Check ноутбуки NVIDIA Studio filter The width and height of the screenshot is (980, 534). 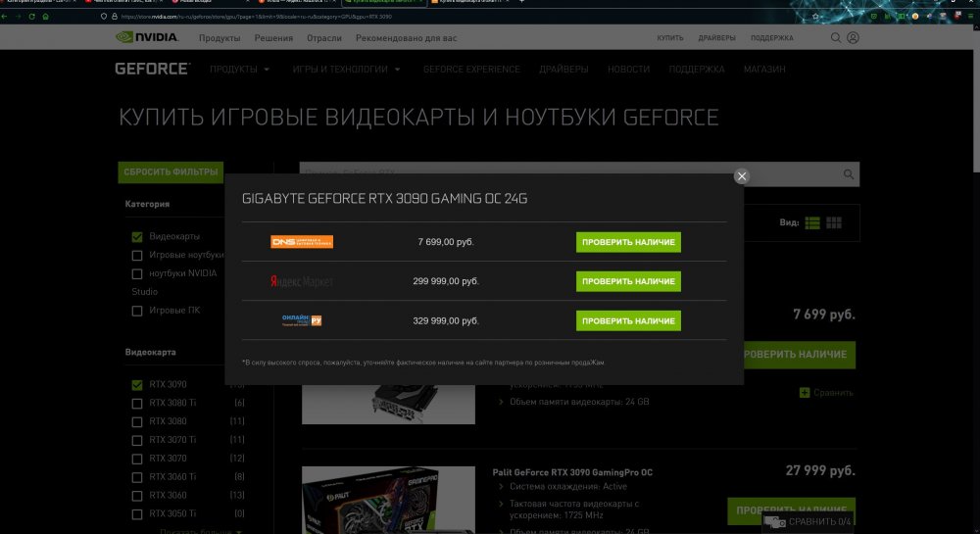tap(137, 273)
